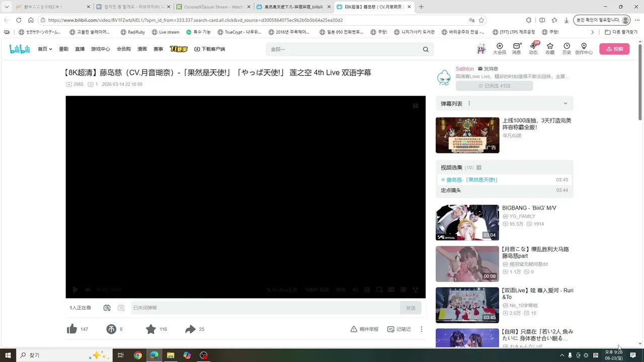
Task: Like the video with the thumbs-up icon
Action: coord(72,329)
